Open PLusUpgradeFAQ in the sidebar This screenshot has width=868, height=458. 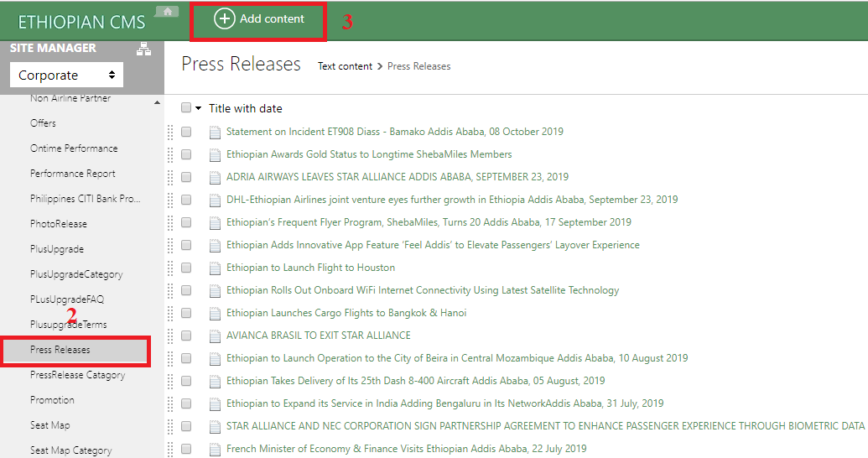[x=67, y=299]
